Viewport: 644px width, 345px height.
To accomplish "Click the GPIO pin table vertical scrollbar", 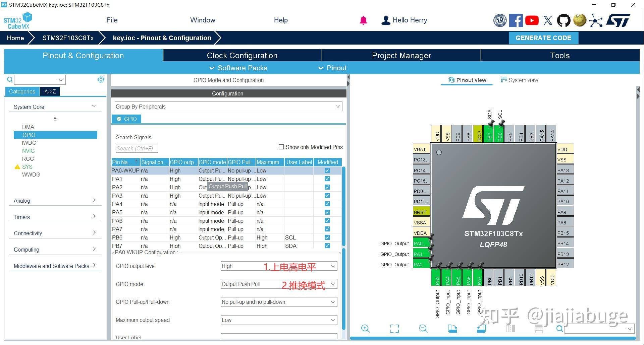I will [343, 206].
